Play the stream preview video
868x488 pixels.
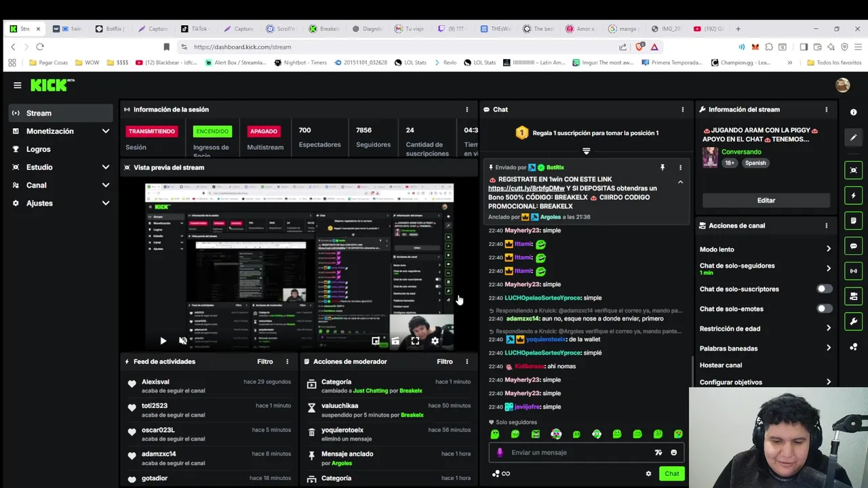tap(163, 341)
